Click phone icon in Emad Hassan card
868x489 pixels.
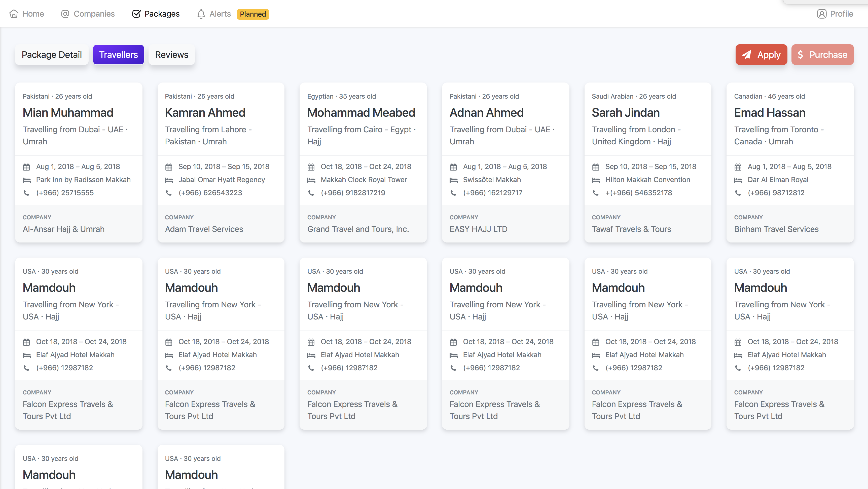(x=738, y=193)
